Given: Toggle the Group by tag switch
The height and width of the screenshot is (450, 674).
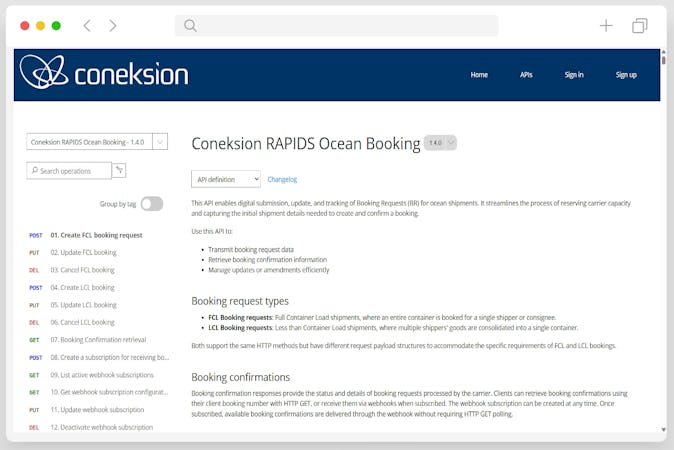Looking at the screenshot, I should point(152,204).
